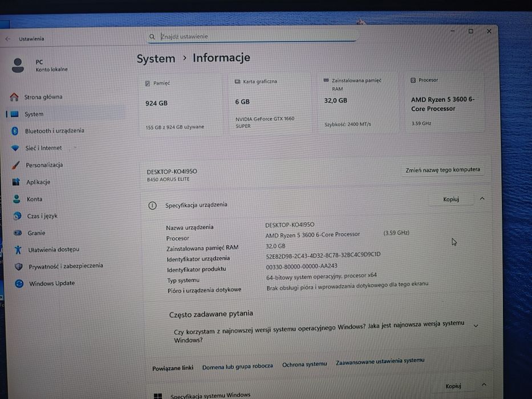Open the NVIDIA GeForce GTX 1660 card

point(269,104)
